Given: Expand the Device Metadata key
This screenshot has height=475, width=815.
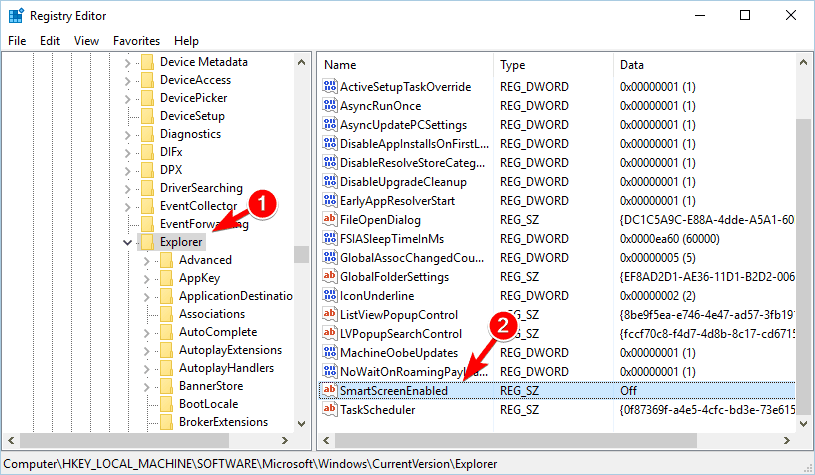Looking at the screenshot, I should (x=127, y=63).
